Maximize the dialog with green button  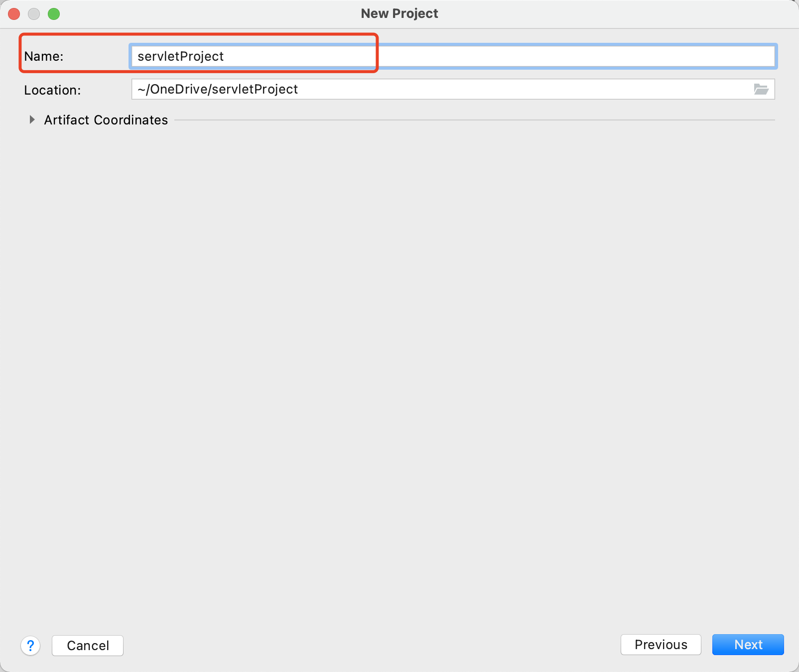(55, 13)
